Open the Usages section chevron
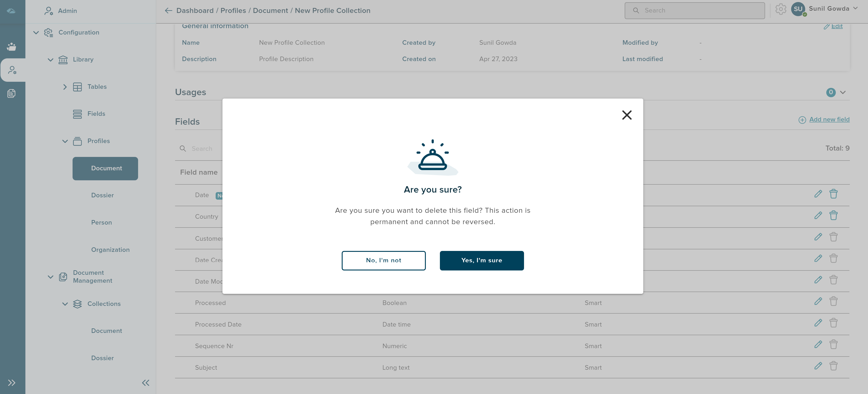 click(843, 92)
